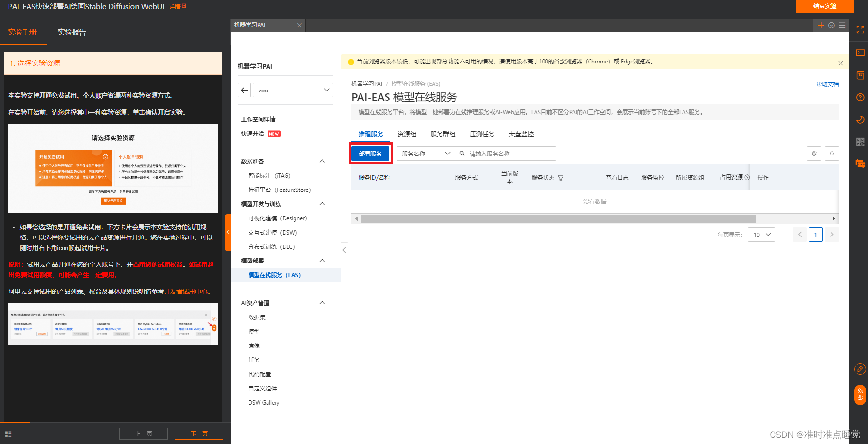Toggle dark mode moon icon

coord(860,119)
